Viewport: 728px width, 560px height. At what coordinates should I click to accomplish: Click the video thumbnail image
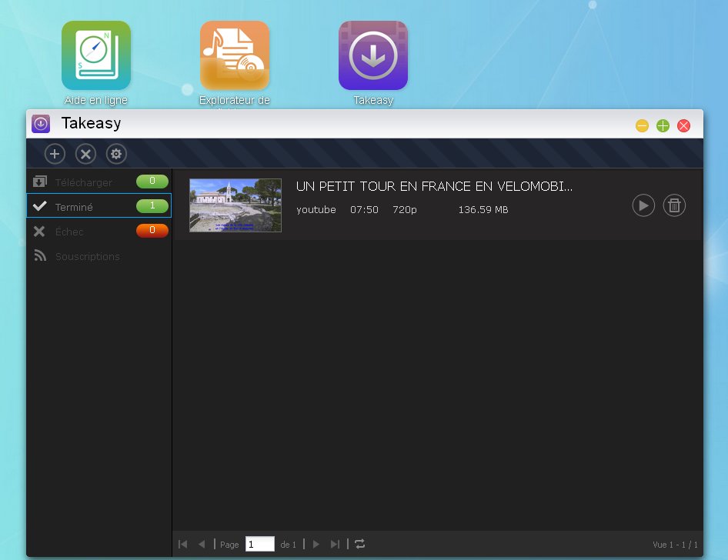point(235,205)
